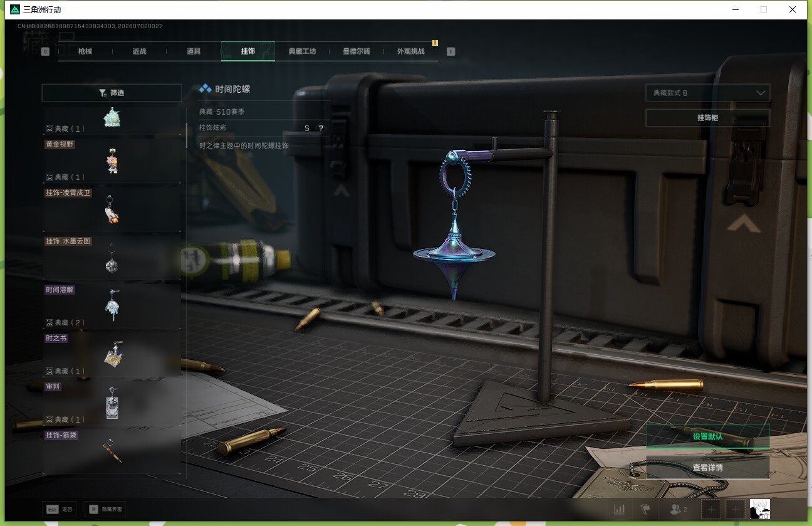Open the 道具 tab

point(194,51)
